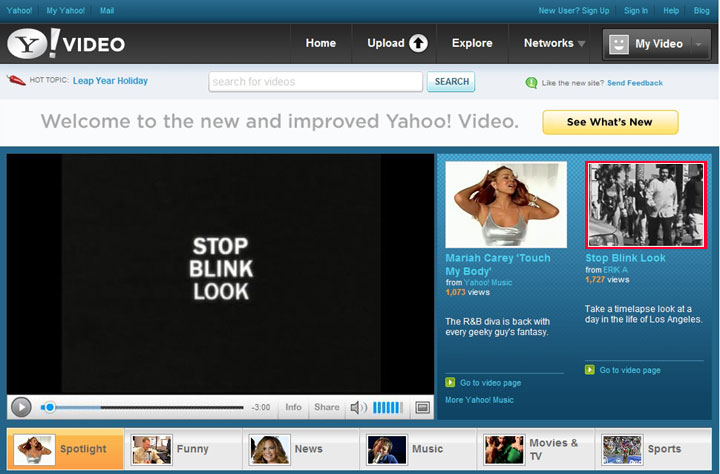Click the video progress slider handle
The image size is (720, 474).
tap(50, 407)
